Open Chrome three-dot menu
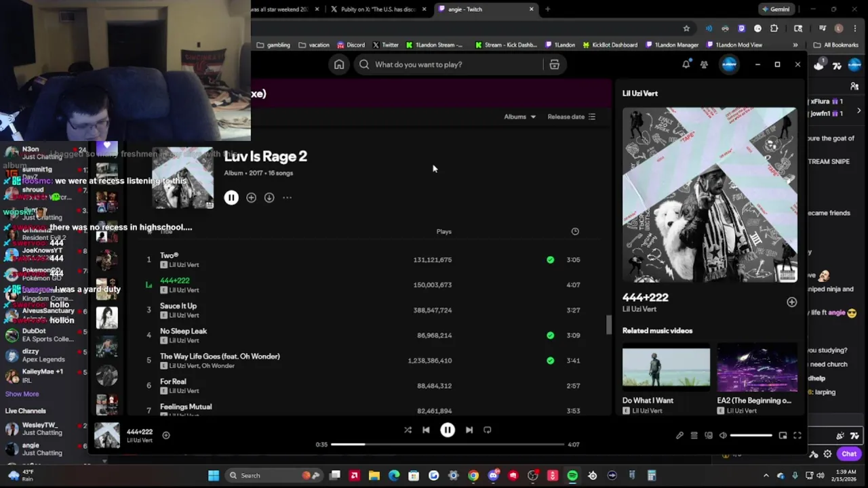The height and width of the screenshot is (488, 868). 854,28
